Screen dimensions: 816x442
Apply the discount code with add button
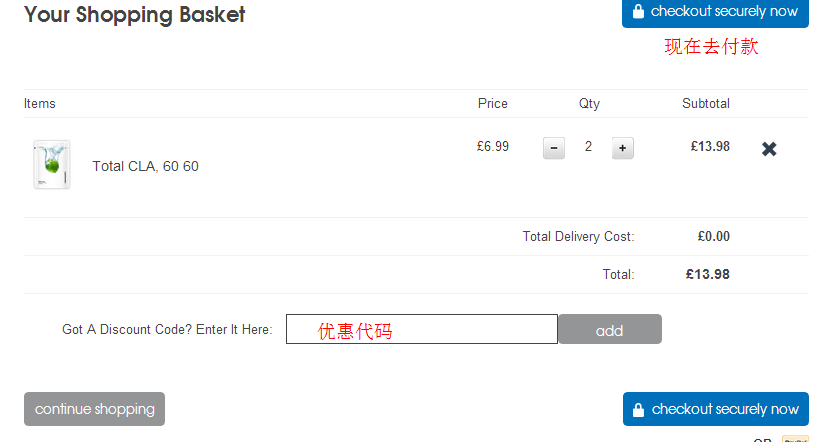coord(610,329)
